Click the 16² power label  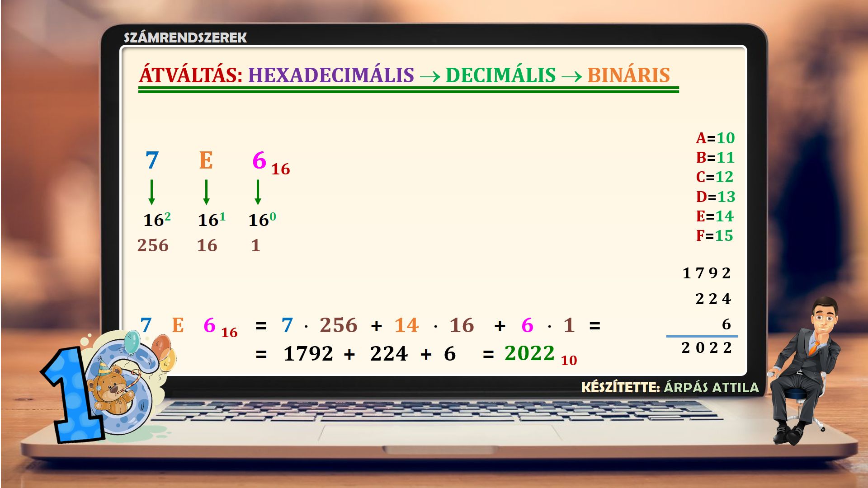coord(157,220)
